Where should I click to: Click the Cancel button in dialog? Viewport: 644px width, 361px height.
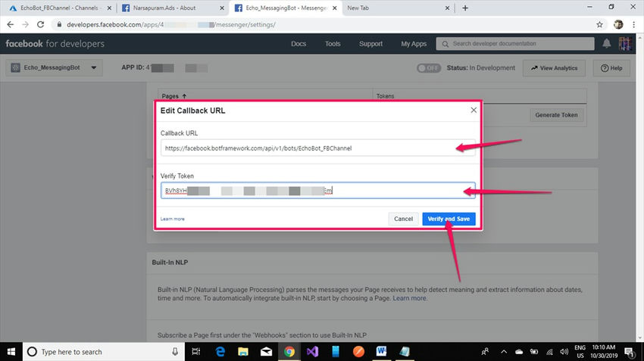tap(403, 219)
